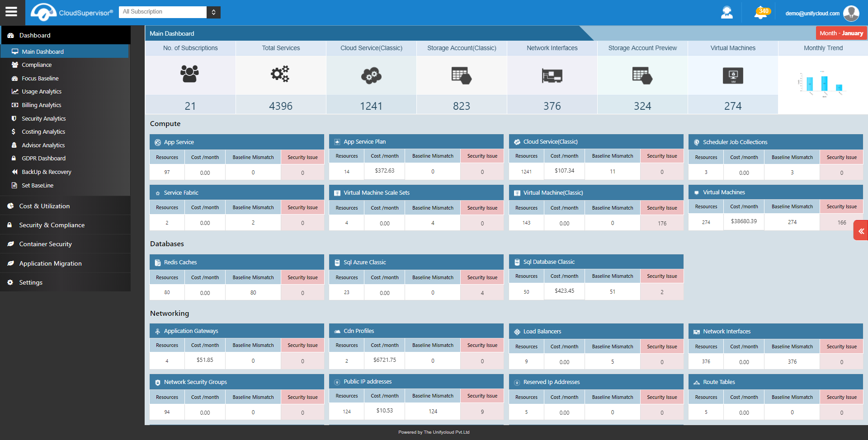Screen dimensions: 868x440
Task: Click the Total Services count 4396
Action: 281,106
